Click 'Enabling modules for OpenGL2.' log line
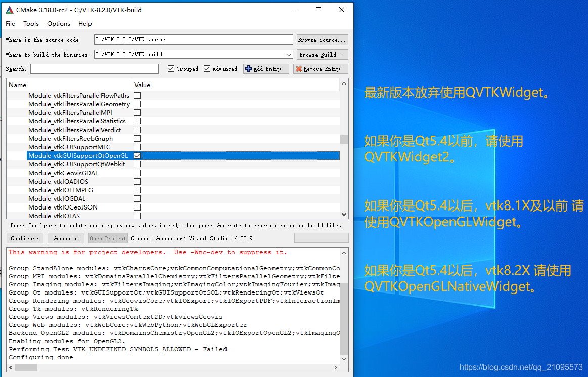The width and height of the screenshot is (588, 377). pos(67,342)
